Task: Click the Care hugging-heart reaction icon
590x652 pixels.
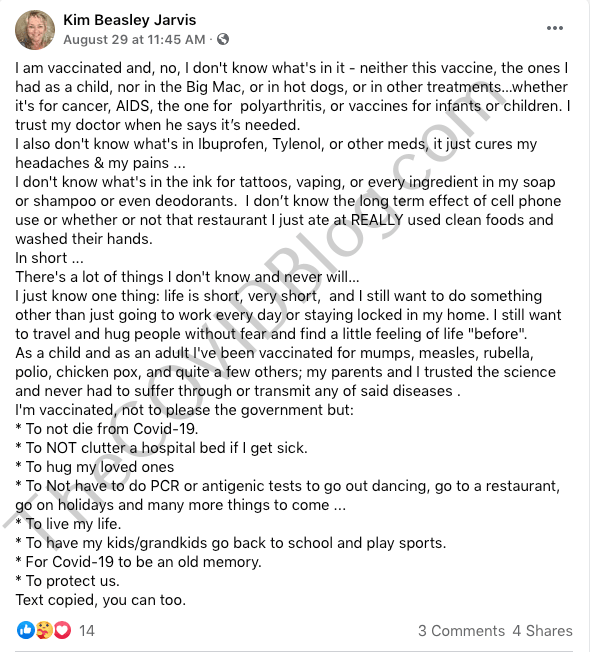Action: point(44,630)
